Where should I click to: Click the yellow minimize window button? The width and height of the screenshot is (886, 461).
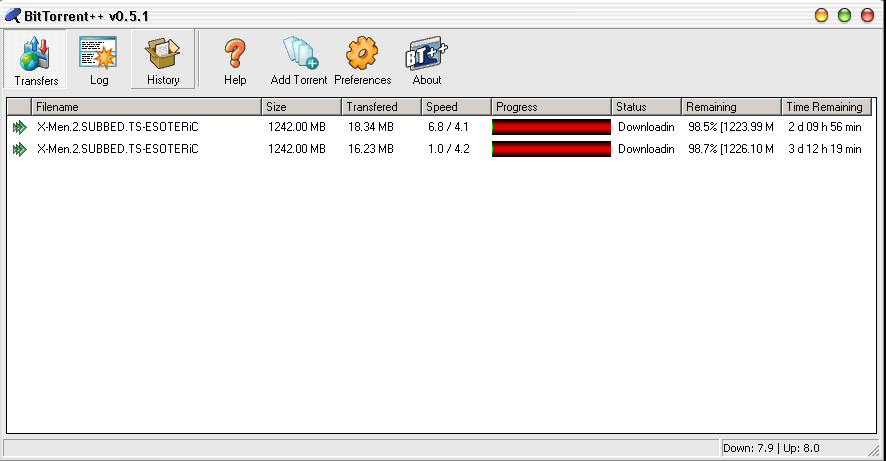click(x=821, y=15)
